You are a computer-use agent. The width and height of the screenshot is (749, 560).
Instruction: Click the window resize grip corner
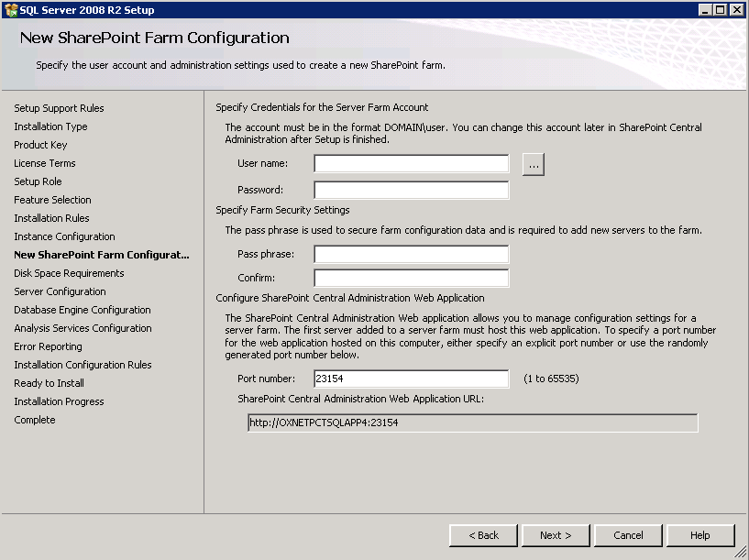(741, 552)
